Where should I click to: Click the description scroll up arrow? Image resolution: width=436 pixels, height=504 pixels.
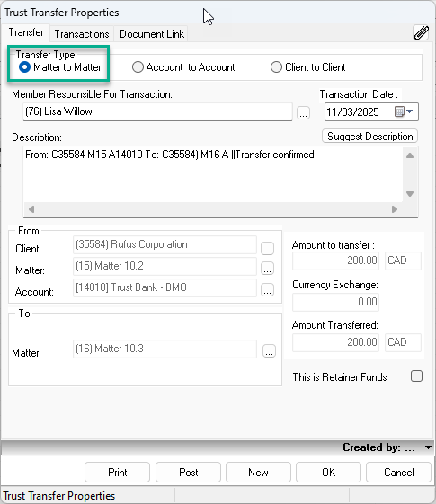click(x=410, y=155)
